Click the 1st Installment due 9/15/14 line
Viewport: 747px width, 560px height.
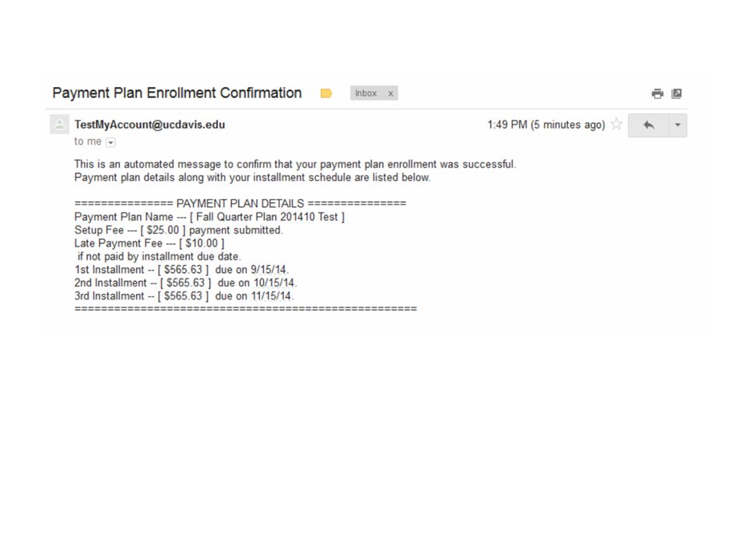click(181, 270)
